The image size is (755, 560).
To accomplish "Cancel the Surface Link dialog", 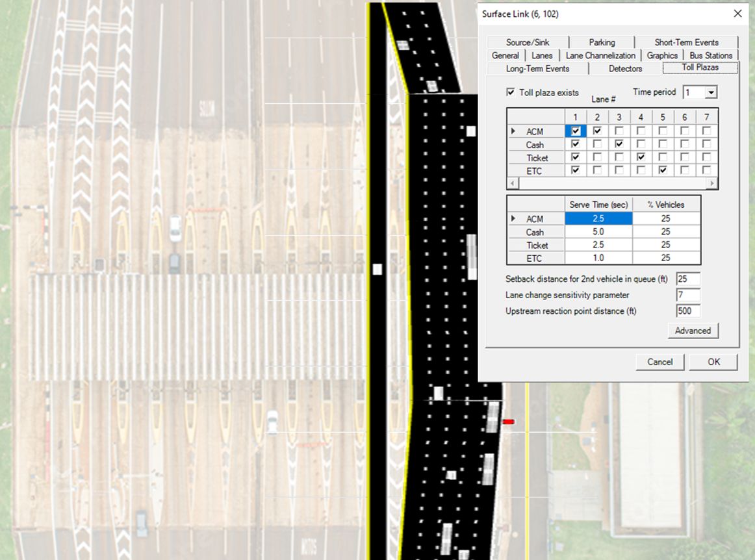I will click(x=659, y=362).
